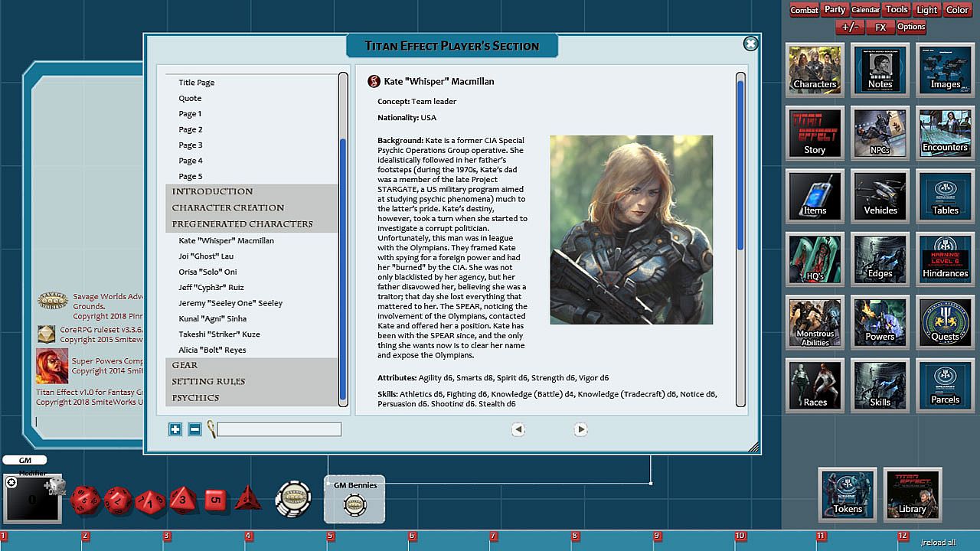Viewport: 980px width, 551px height.
Task: Open Page 3 in index
Action: click(191, 145)
